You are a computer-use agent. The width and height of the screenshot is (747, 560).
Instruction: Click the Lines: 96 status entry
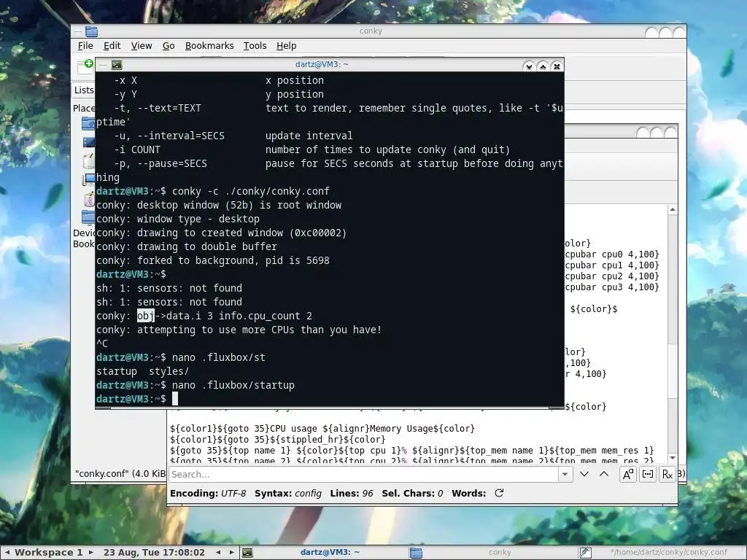coord(352,494)
